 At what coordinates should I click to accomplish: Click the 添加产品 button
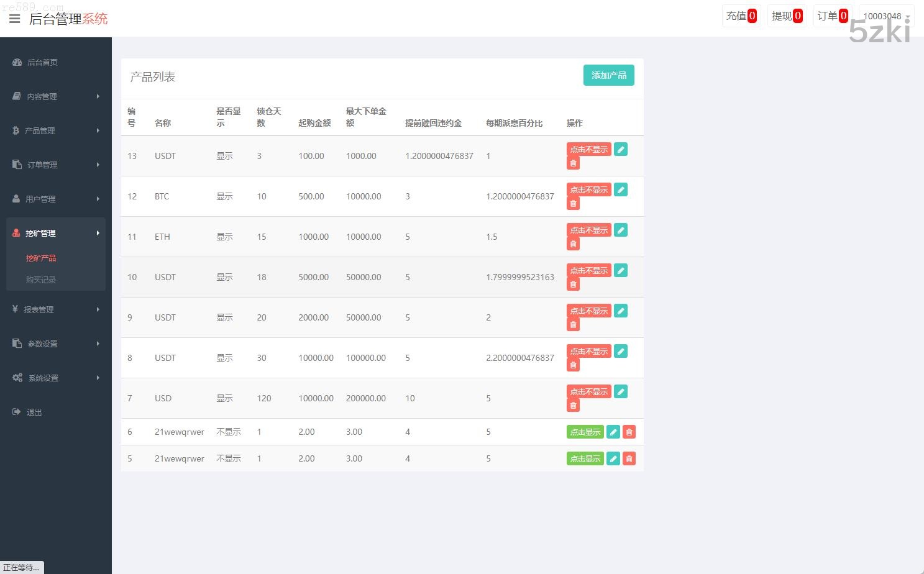(x=608, y=75)
